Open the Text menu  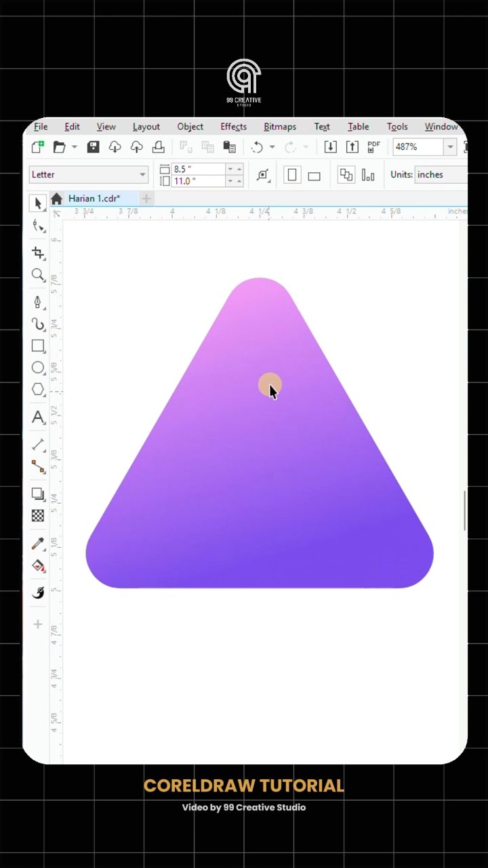pos(322,126)
